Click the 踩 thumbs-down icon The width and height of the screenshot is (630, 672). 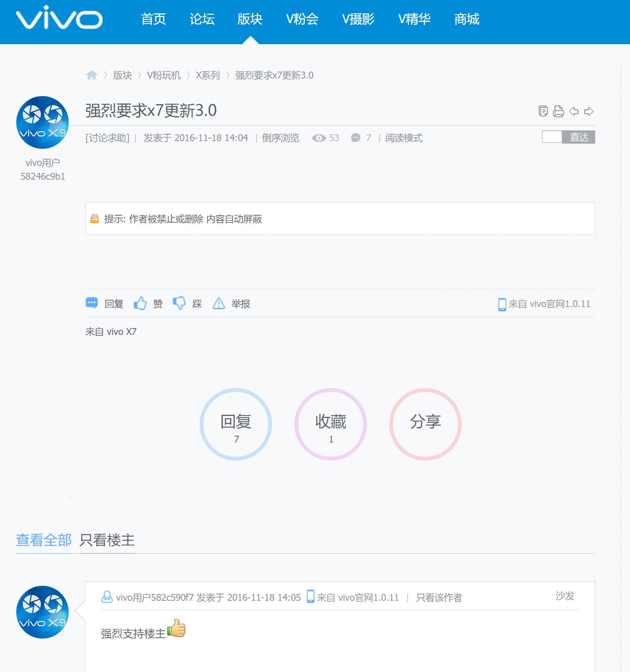coord(180,303)
